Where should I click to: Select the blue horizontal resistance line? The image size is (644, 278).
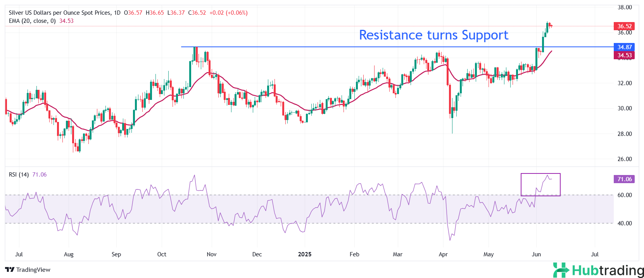(349, 47)
